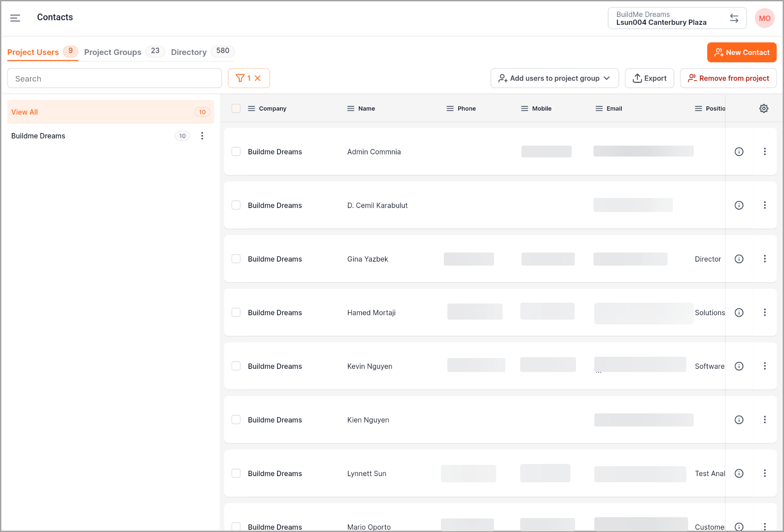Viewport: 784px width, 532px height.
Task: Toggle the select all checkbox
Action: (x=236, y=109)
